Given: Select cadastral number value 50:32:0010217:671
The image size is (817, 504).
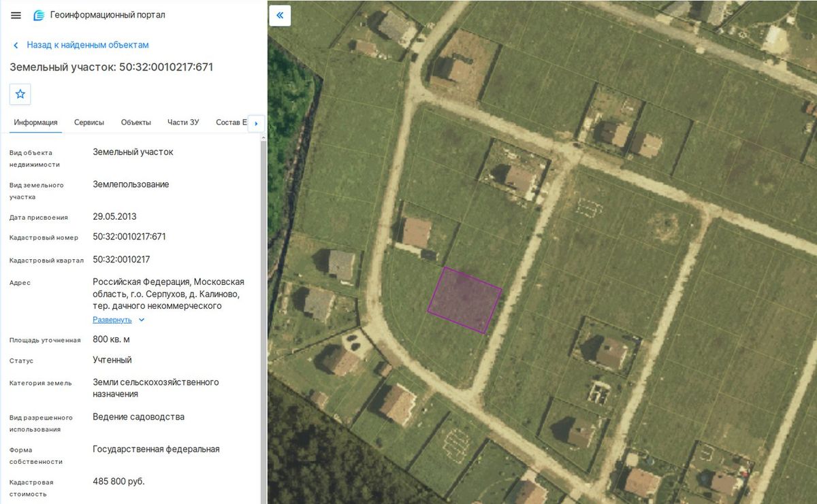Looking at the screenshot, I should [x=129, y=237].
